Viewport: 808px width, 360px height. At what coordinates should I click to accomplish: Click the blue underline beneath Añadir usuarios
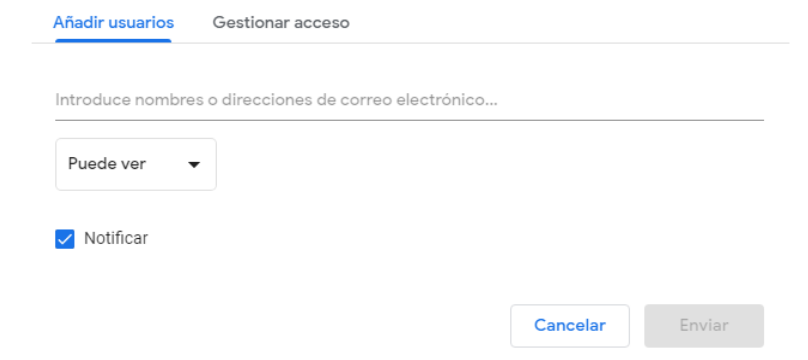(x=113, y=41)
